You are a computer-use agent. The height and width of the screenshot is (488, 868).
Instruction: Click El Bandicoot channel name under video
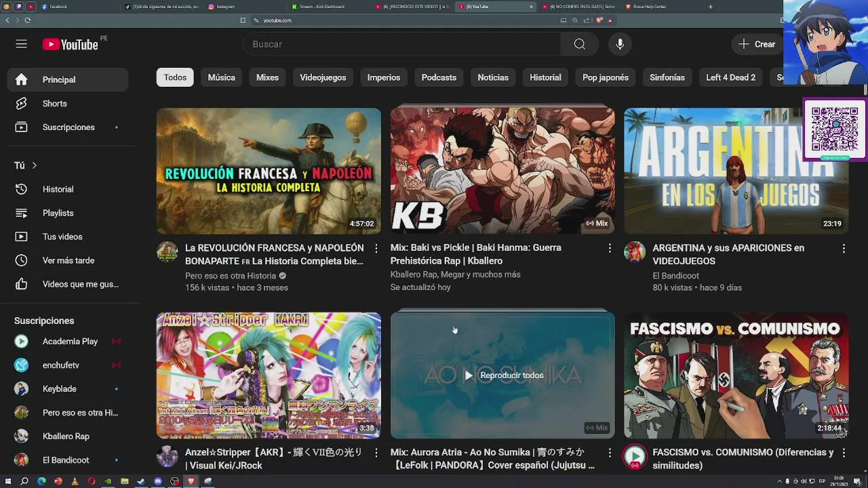coord(675,276)
